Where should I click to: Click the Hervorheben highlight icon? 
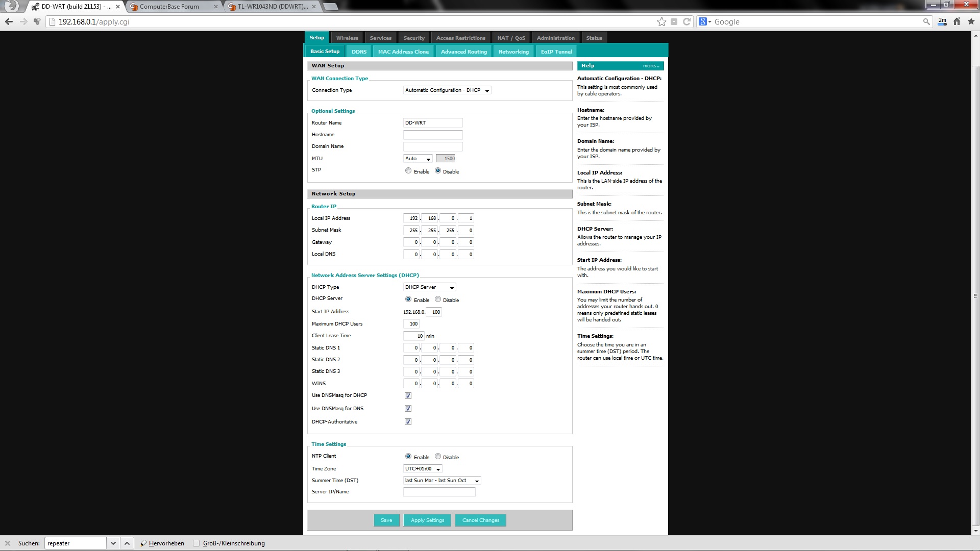pos(144,543)
